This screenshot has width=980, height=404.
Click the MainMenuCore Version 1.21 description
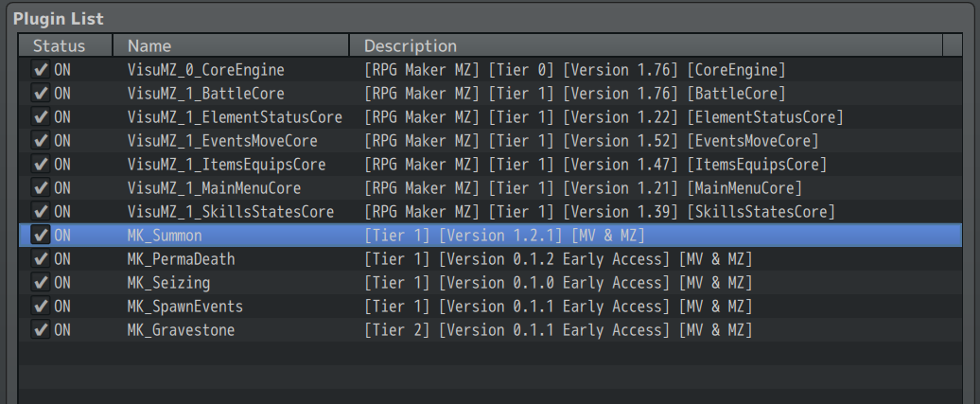coord(583,188)
